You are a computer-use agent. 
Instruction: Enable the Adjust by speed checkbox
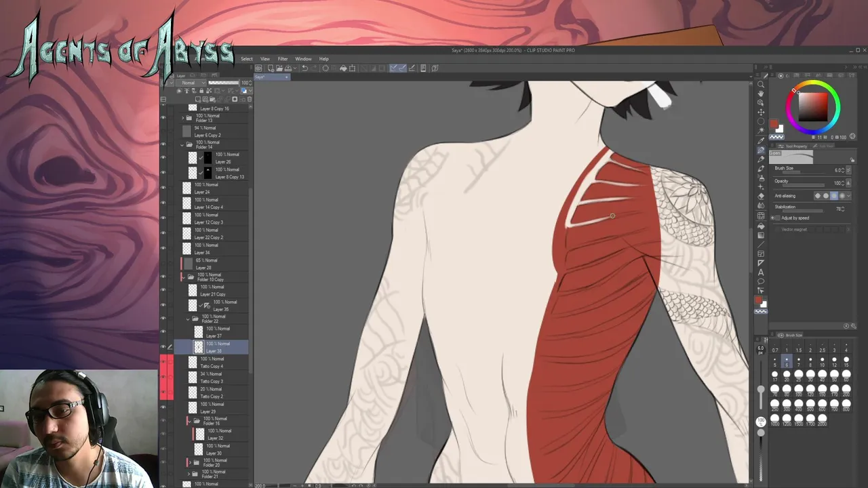pyautogui.click(x=777, y=218)
